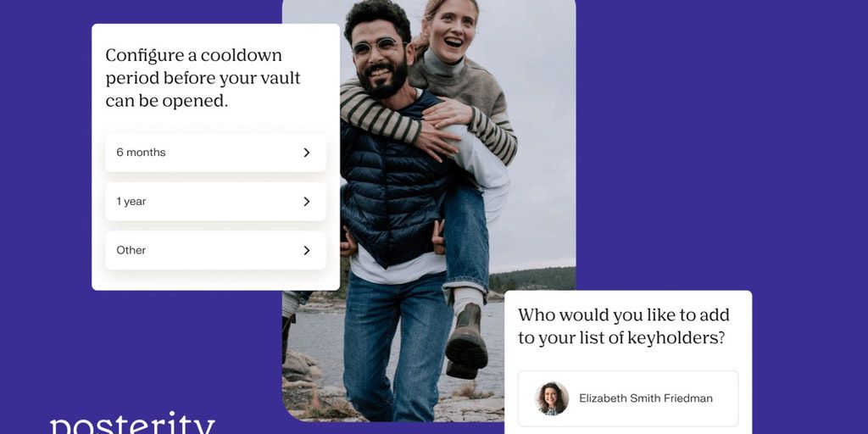Select the Elizabeth Smith Friedman name text
This screenshot has height=434, width=868.
pos(645,398)
